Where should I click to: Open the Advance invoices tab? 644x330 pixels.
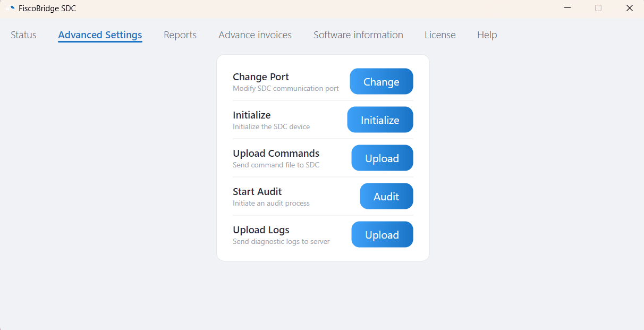click(255, 35)
